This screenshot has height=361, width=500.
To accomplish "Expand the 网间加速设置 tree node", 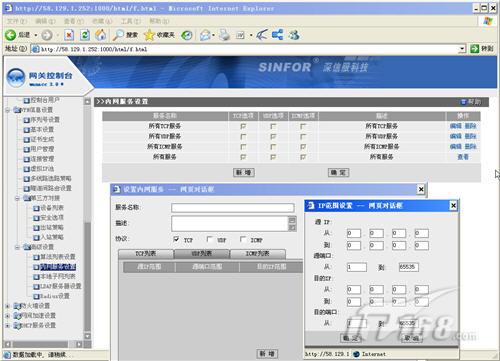I will (7, 316).
